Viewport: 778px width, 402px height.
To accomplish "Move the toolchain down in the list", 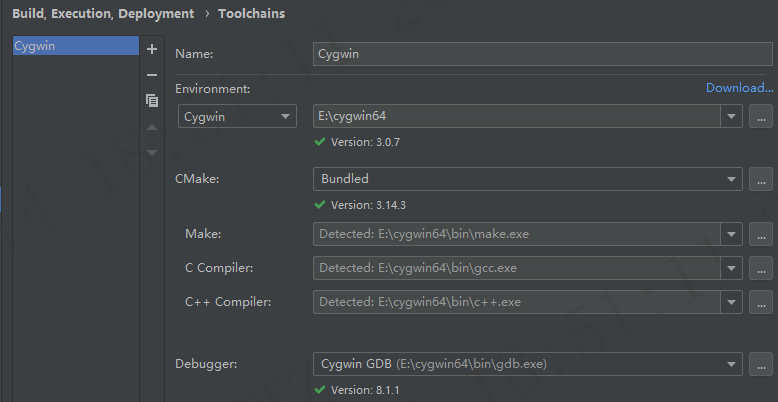I will pos(152,152).
